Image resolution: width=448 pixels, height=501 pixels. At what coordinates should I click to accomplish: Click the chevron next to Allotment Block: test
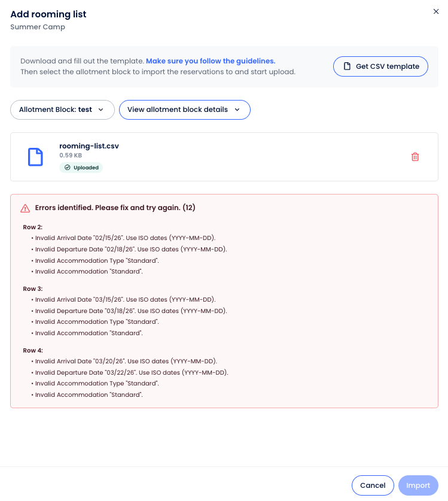point(101,110)
